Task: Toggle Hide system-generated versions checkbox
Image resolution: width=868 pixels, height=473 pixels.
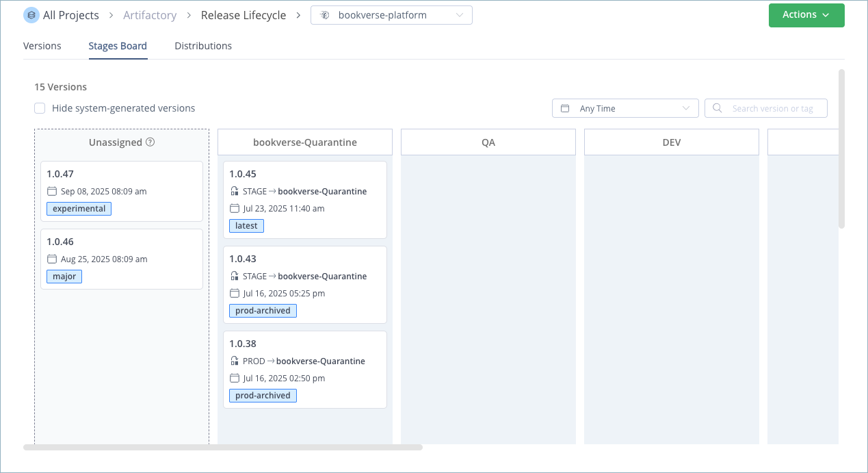Action: coord(40,108)
